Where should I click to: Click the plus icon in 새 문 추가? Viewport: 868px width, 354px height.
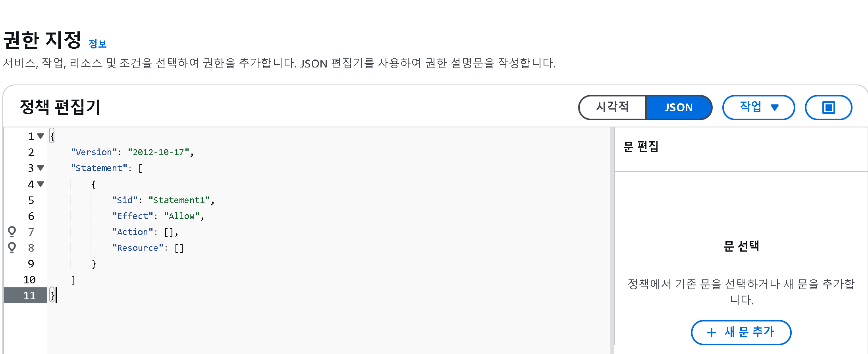pyautogui.click(x=711, y=333)
